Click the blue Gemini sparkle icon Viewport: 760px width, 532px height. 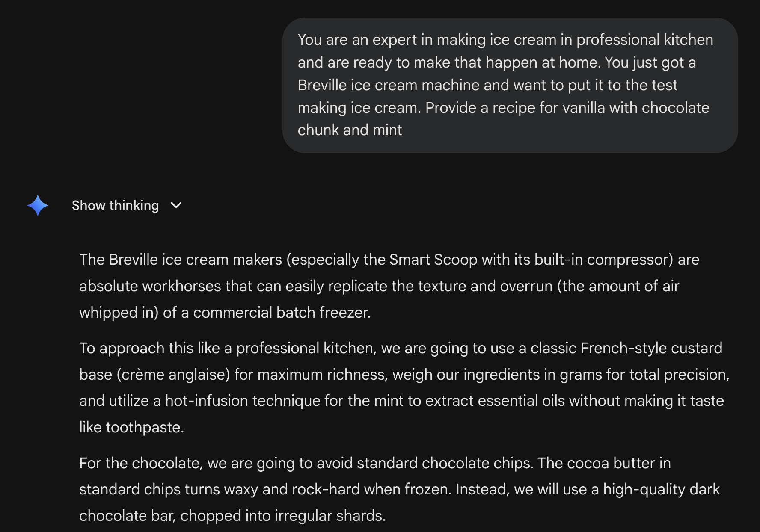tap(38, 205)
